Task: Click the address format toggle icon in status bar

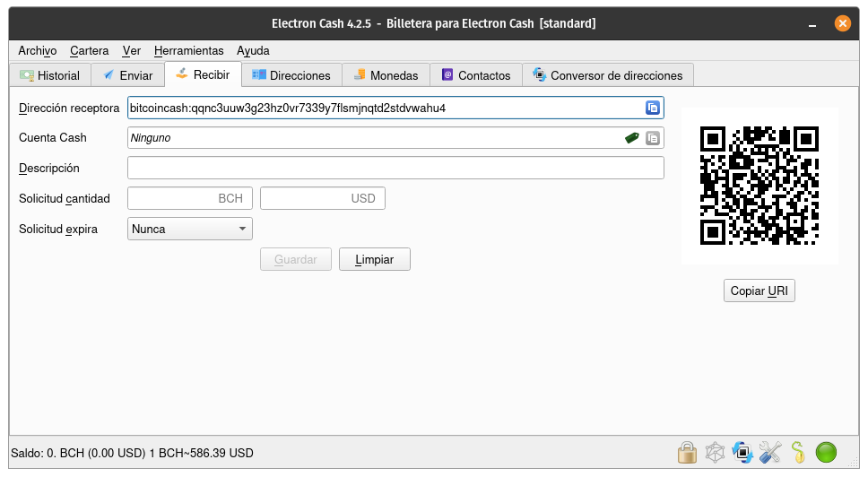Action: (x=742, y=452)
